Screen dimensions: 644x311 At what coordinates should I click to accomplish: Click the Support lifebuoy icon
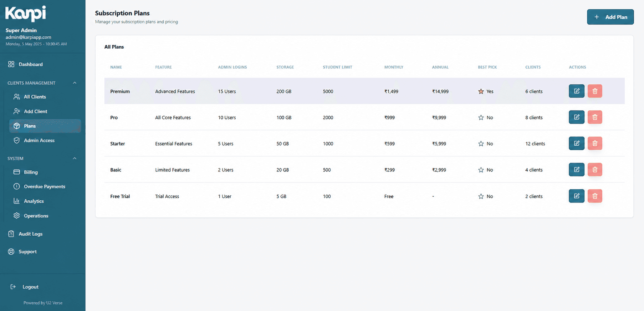[11, 252]
